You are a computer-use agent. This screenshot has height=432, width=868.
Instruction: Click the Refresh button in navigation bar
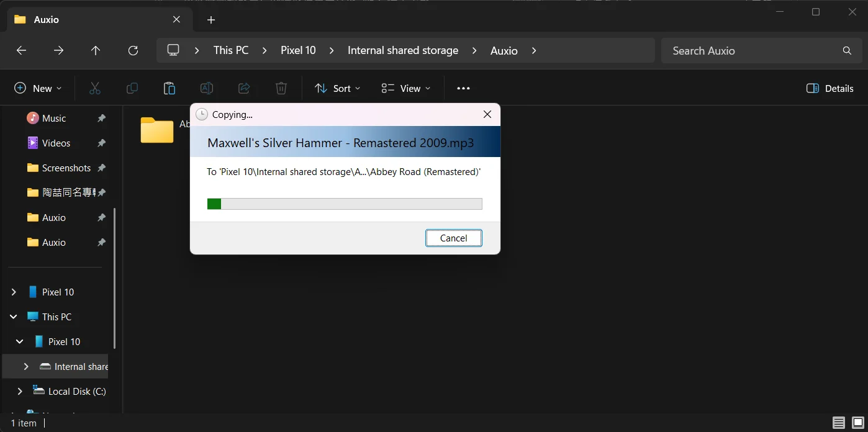(133, 51)
